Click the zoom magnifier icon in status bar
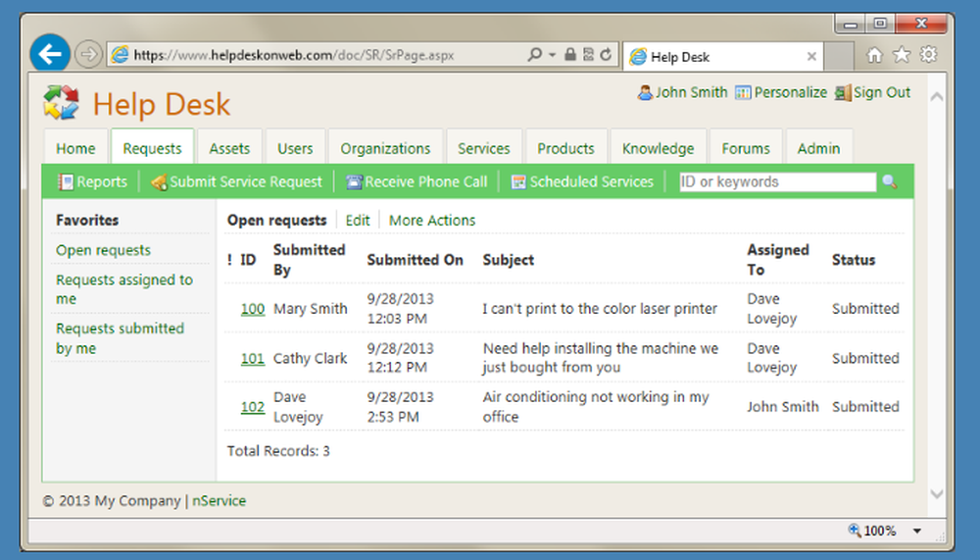This screenshot has height=560, width=980. tap(855, 531)
